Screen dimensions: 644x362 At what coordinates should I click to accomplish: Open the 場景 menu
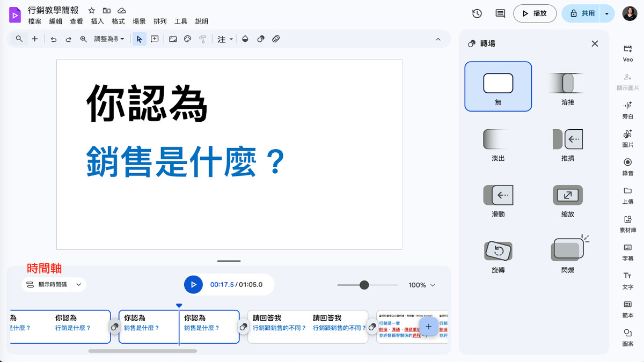coord(139,21)
